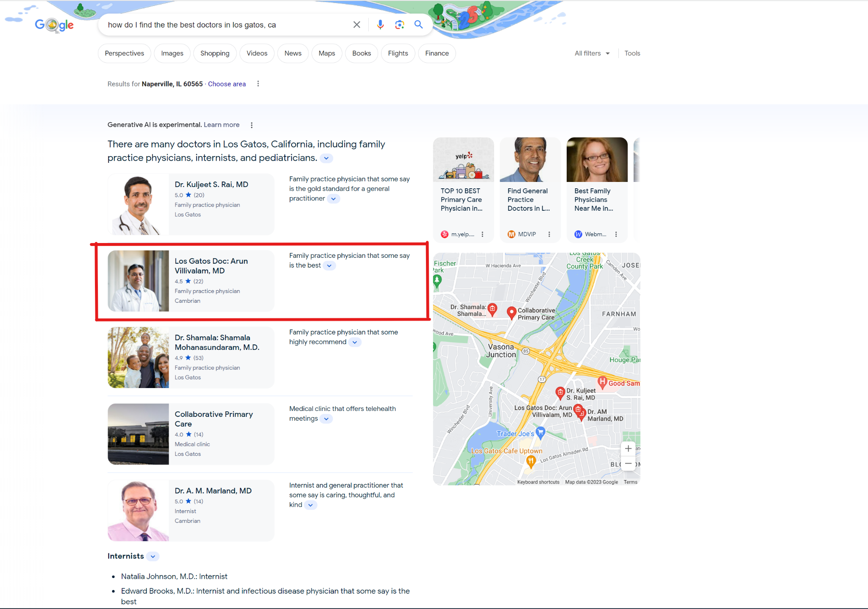Switch to the Books filter

tap(362, 53)
